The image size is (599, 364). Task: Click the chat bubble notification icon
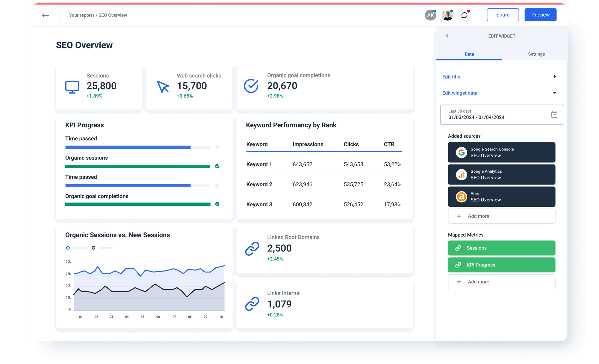(464, 15)
